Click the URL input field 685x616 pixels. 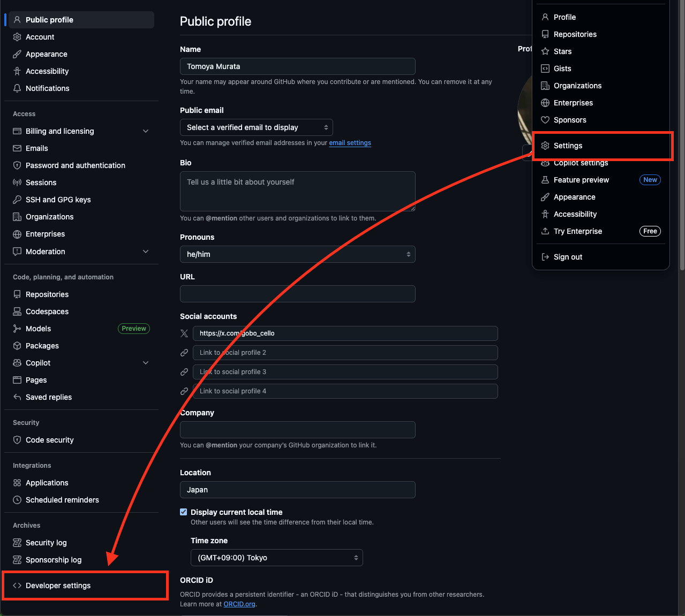tap(298, 294)
